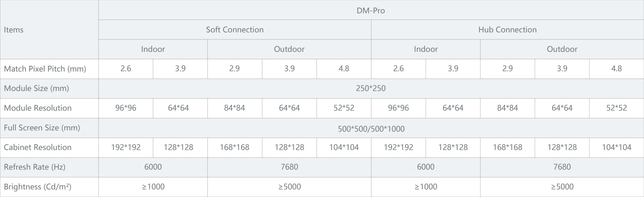
Task: Click Indoor header under Soft Connection
Action: [x=153, y=49]
